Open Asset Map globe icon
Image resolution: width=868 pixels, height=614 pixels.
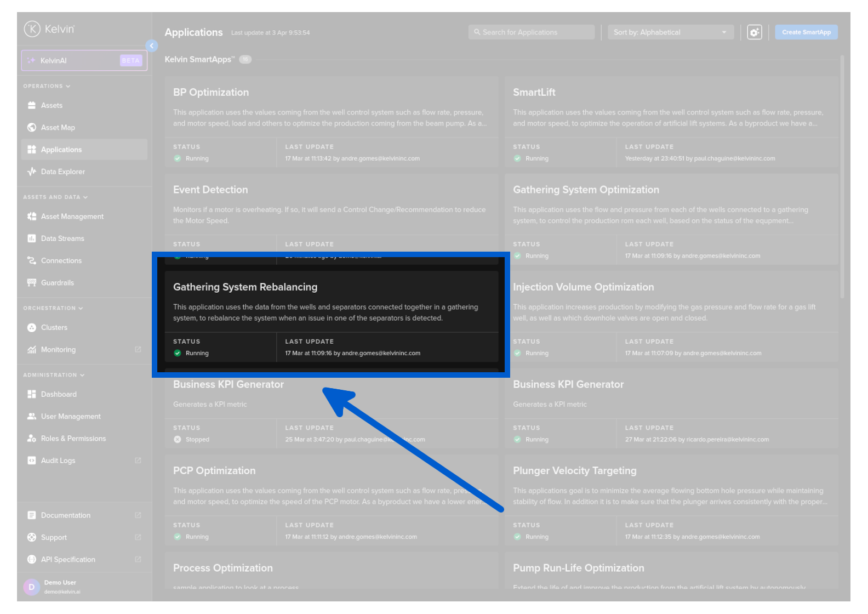[x=32, y=127]
